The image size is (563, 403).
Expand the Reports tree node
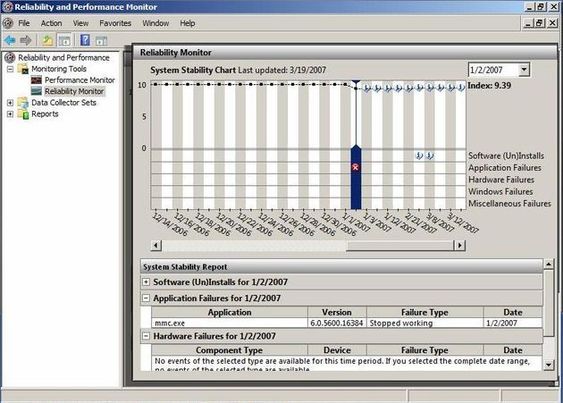coord(10,114)
